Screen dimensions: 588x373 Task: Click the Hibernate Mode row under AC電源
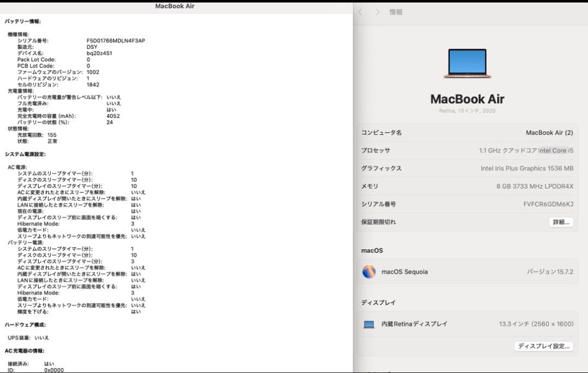click(76, 223)
